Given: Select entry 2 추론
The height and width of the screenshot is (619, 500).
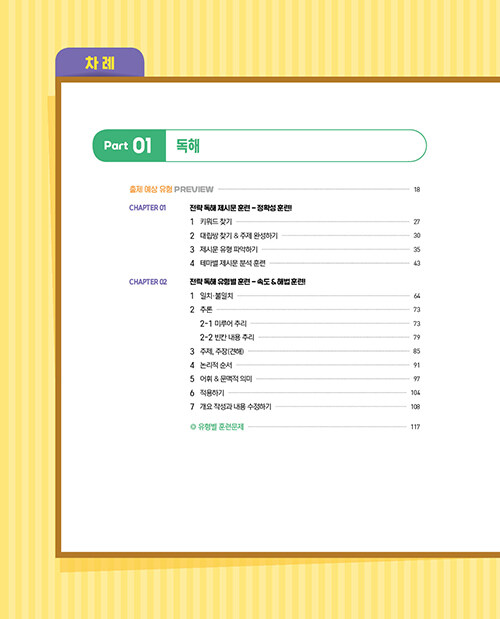Looking at the screenshot, I should (305, 310).
